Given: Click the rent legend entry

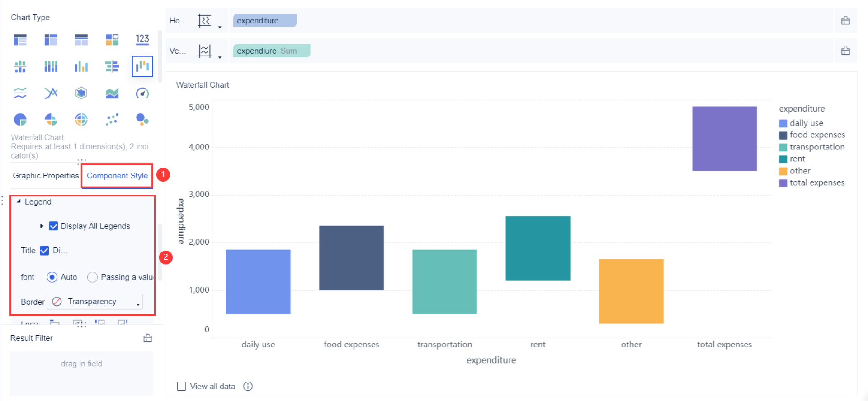Looking at the screenshot, I should (x=793, y=159).
